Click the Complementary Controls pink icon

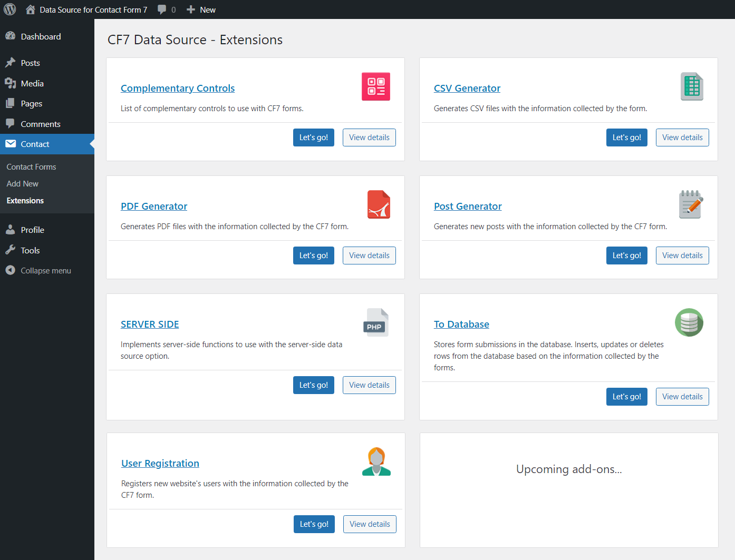point(376,86)
